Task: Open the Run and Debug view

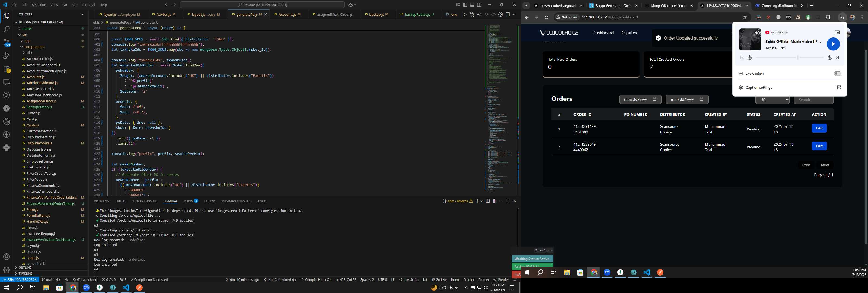Action: pyautogui.click(x=7, y=56)
